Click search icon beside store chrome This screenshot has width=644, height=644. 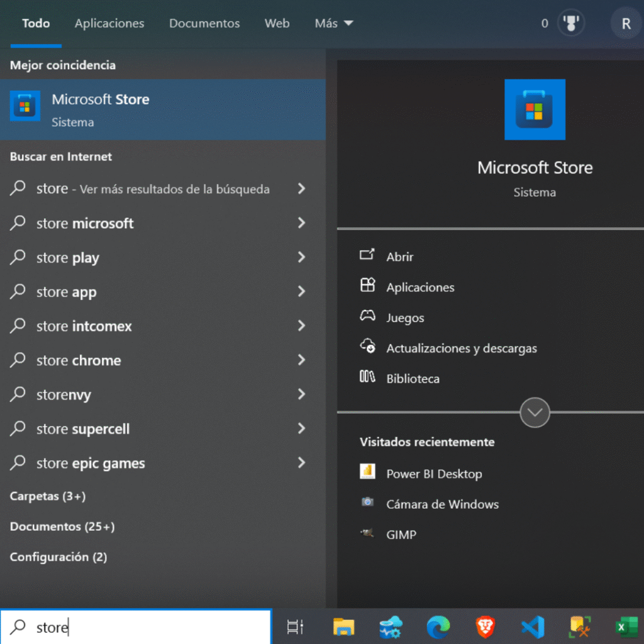[x=18, y=360]
